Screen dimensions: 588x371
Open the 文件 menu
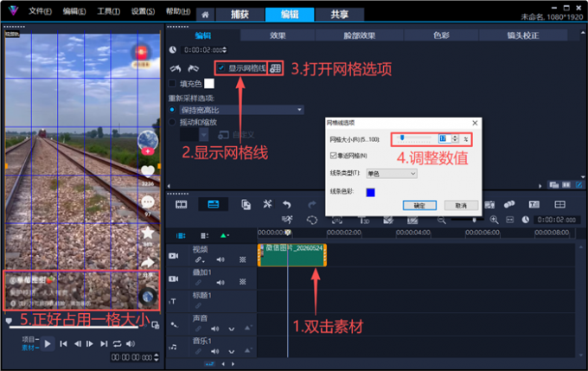coord(40,11)
